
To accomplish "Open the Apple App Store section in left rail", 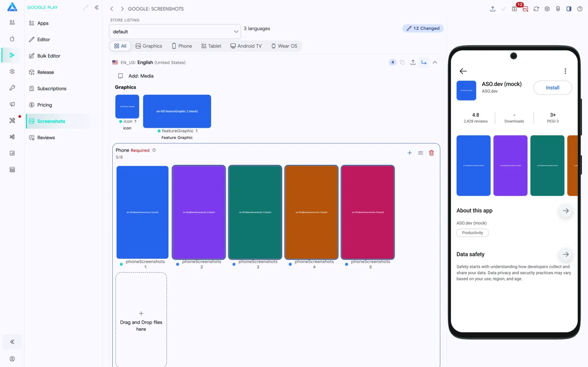I will coord(12,39).
